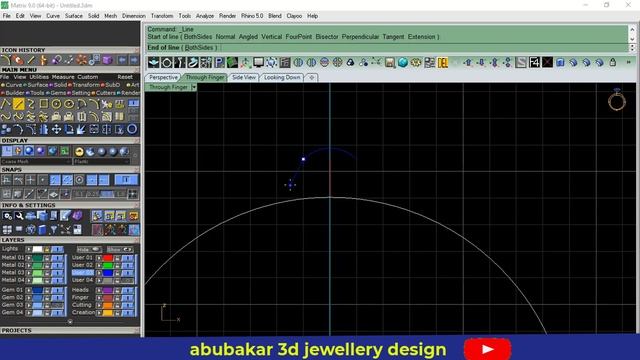
Task: Choose the Tangent line option
Action: pyautogui.click(x=393, y=37)
